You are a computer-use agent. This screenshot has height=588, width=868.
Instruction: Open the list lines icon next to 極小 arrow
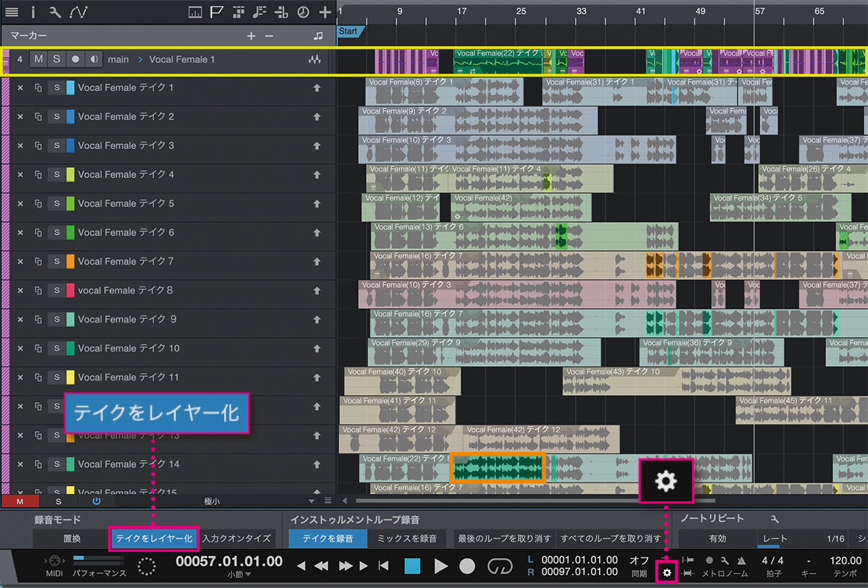pyautogui.click(x=327, y=500)
